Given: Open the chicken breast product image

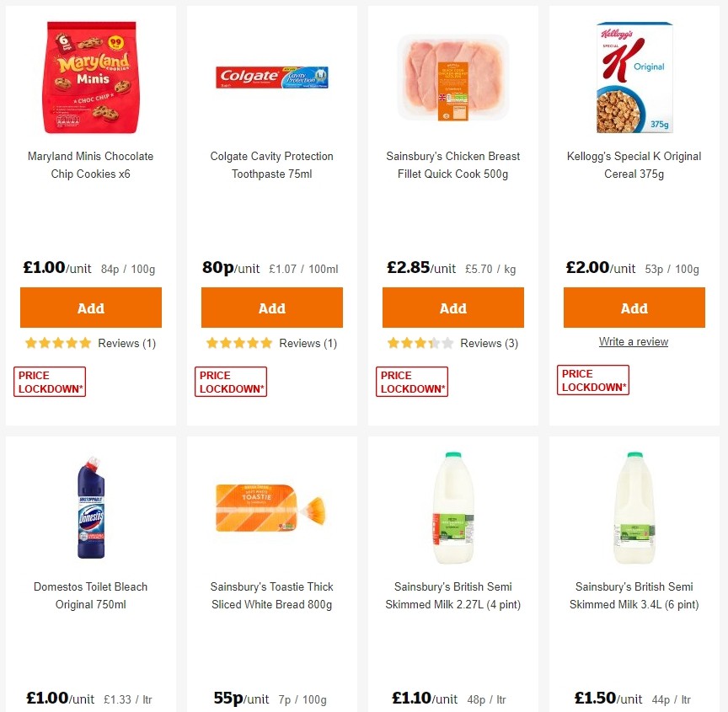Looking at the screenshot, I should [x=452, y=76].
